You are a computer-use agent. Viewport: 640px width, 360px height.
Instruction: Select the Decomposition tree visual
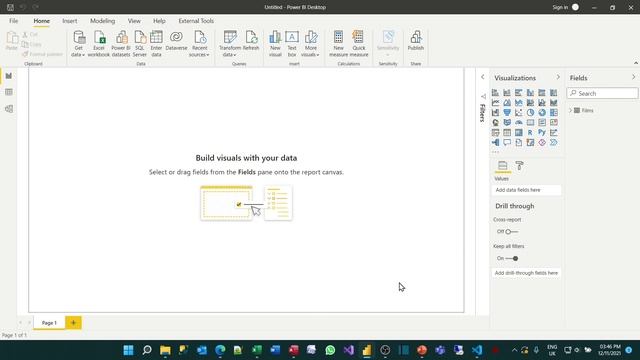[x=495, y=142]
